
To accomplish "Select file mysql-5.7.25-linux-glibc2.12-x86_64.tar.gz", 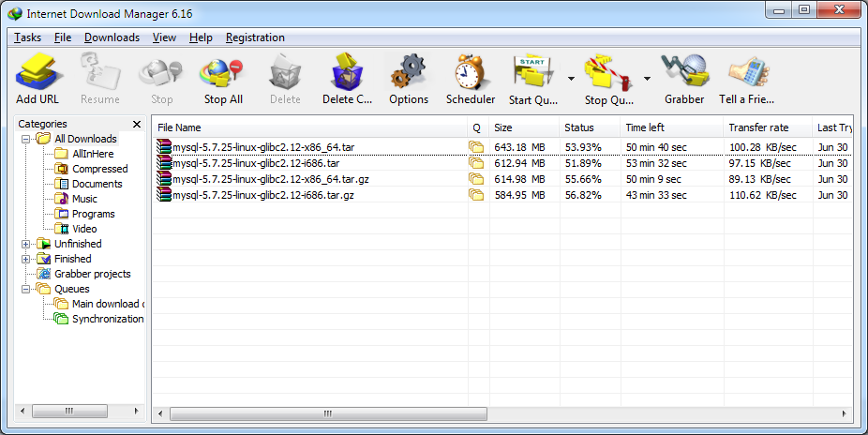I will (271, 179).
